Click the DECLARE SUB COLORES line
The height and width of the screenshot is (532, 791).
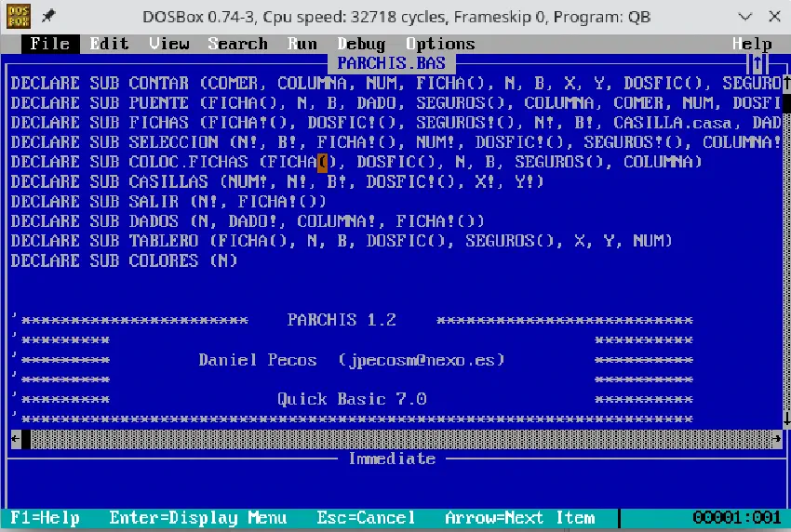[x=124, y=261]
